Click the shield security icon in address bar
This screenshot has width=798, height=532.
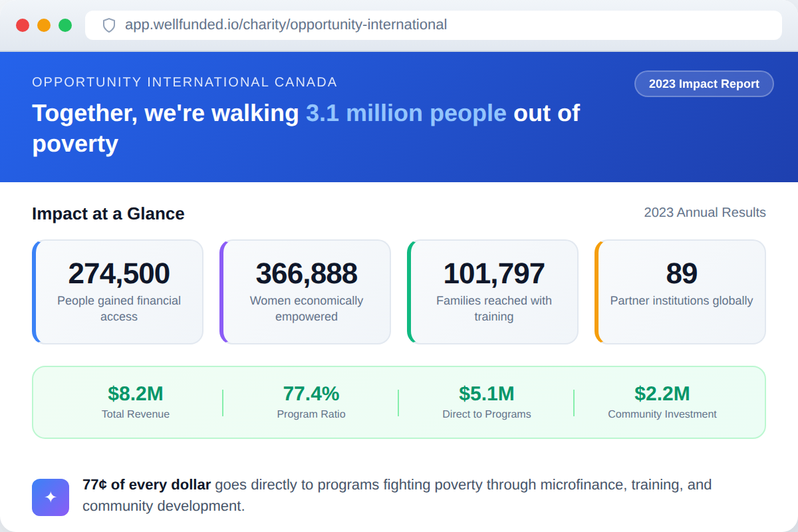(x=109, y=25)
